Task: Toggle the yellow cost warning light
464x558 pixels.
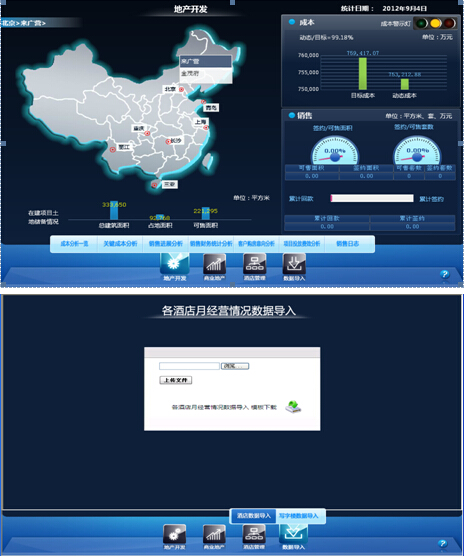Action: click(435, 23)
